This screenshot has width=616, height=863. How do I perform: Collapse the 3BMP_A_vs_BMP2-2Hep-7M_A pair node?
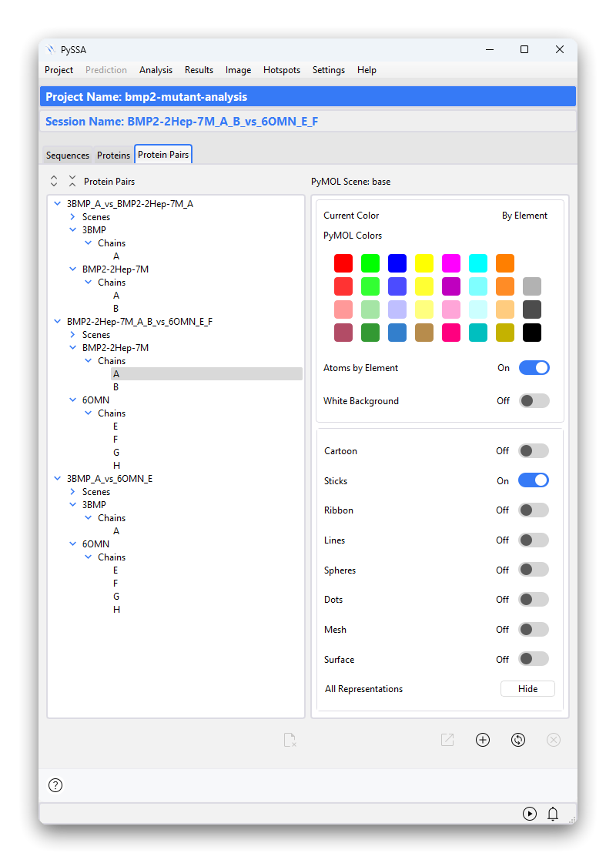[x=57, y=204]
